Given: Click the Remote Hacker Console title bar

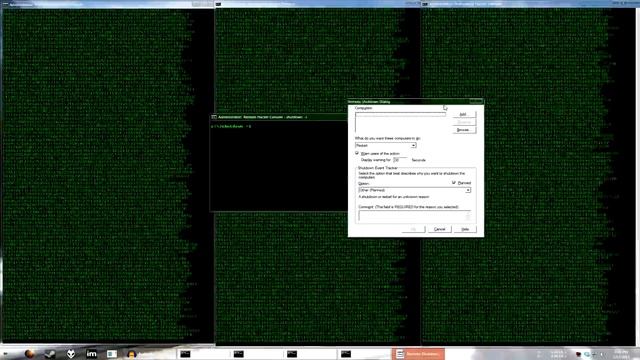Looking at the screenshot, I should pyautogui.click(x=279, y=117).
